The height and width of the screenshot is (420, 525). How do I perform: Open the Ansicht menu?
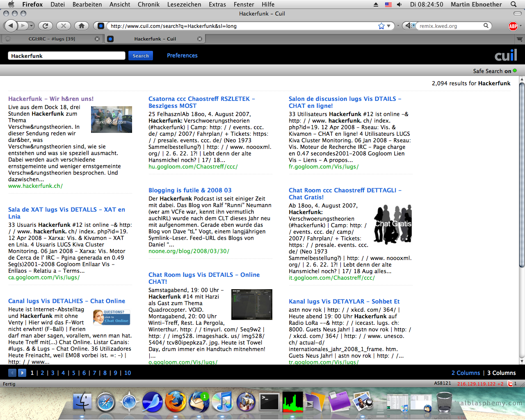[120, 5]
